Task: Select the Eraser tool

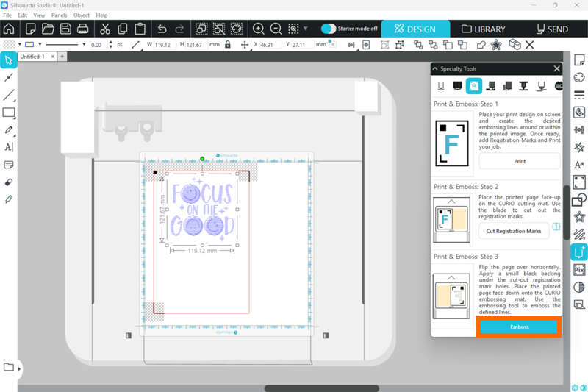Action: point(9,182)
